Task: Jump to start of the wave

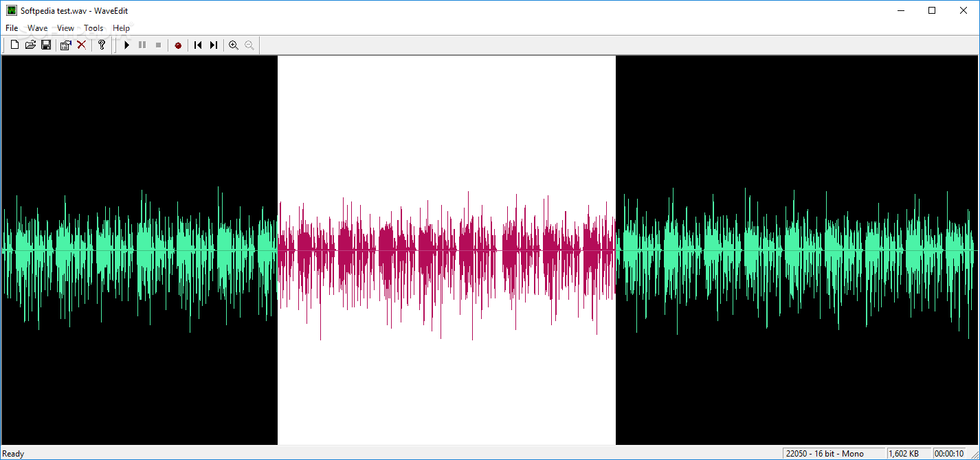Action: pyautogui.click(x=198, y=45)
